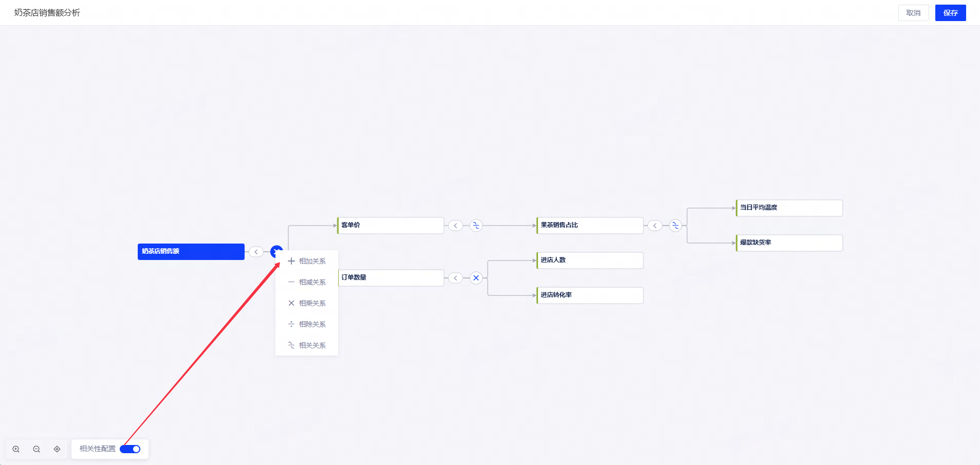Click the zoom out magnifier icon

pyautogui.click(x=36, y=449)
